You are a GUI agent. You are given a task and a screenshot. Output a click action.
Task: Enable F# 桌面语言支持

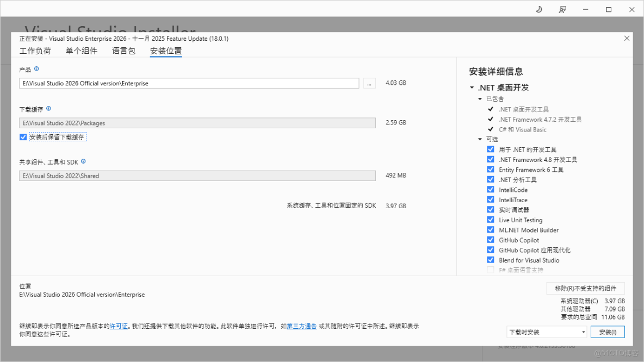(490, 270)
